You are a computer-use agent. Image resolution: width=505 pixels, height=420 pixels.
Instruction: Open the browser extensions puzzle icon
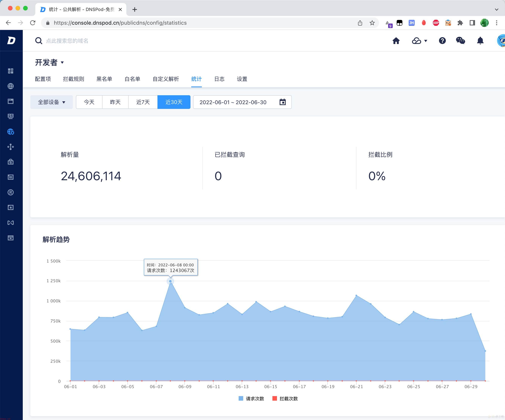point(460,23)
